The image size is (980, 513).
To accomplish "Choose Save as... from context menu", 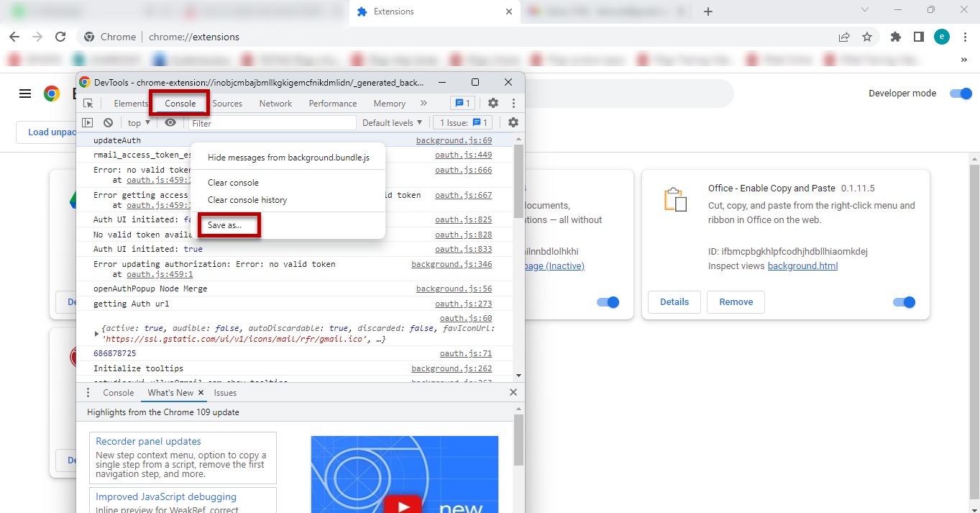I will click(225, 225).
